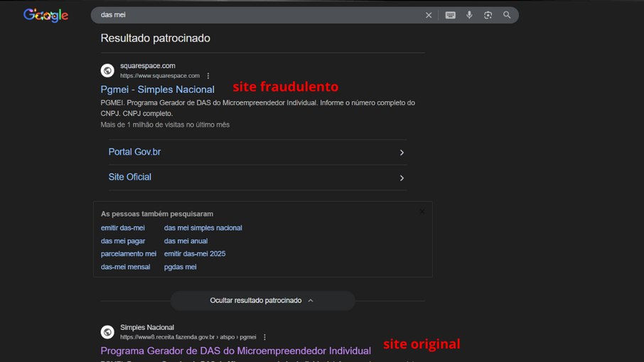Image resolution: width=644 pixels, height=362 pixels.
Task: Open the on-screen keyboard icon
Action: point(450,15)
